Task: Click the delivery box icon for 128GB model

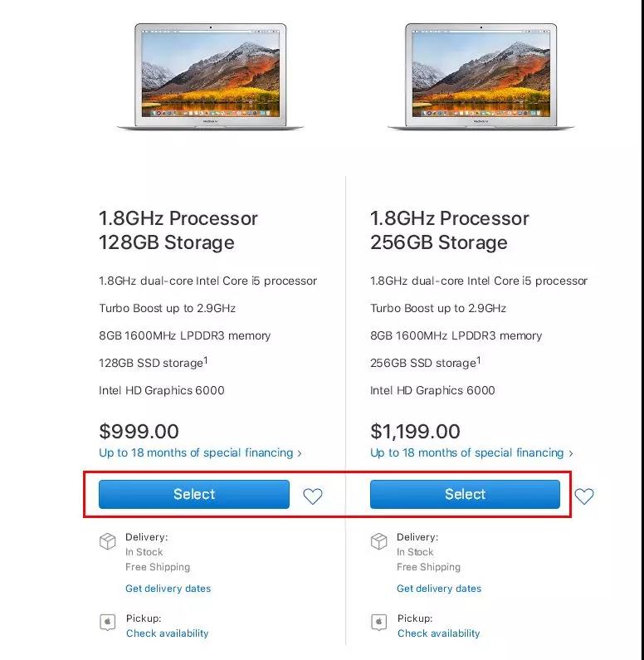Action: pyautogui.click(x=107, y=541)
